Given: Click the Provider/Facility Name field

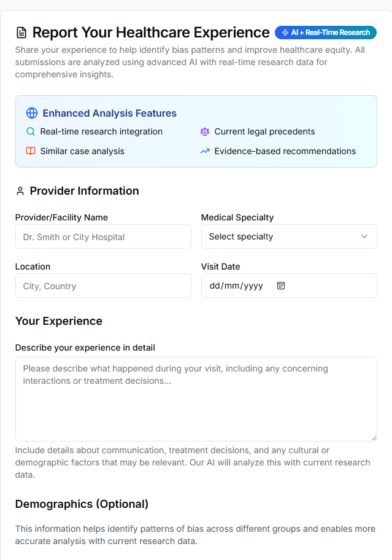Looking at the screenshot, I should (103, 236).
